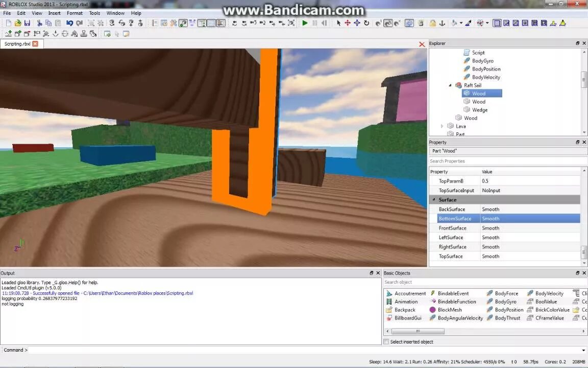Open the paint bucket color dropdown arrow
Viewport: 588px width, 368px height.
[x=461, y=23]
